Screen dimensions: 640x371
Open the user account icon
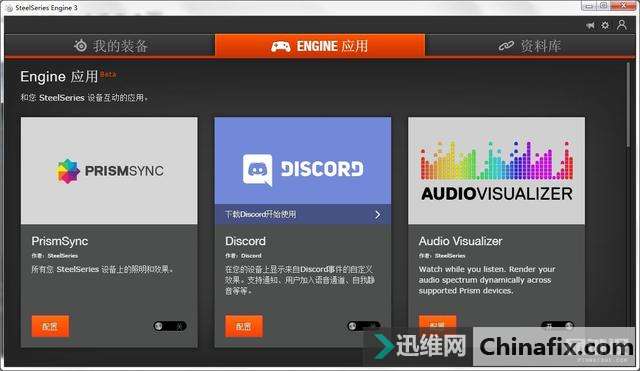click(x=622, y=25)
